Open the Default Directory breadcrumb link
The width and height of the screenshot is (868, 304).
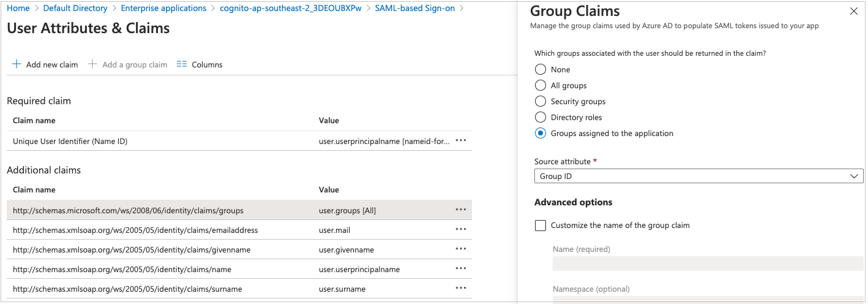tap(75, 9)
